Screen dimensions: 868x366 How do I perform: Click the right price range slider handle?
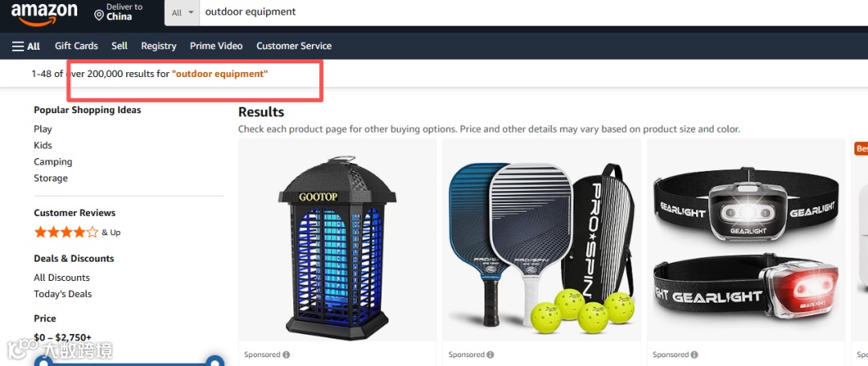coord(214,362)
